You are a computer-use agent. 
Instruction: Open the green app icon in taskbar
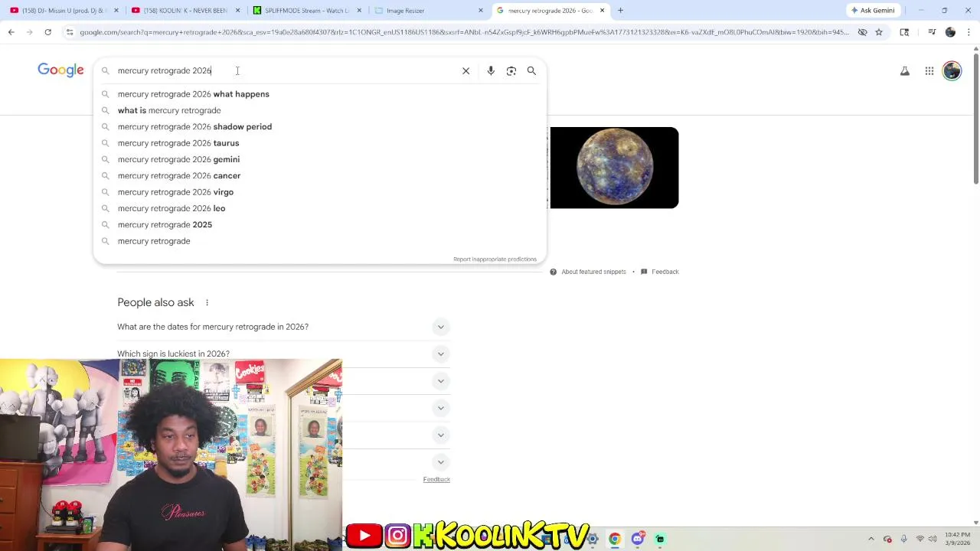click(660, 539)
